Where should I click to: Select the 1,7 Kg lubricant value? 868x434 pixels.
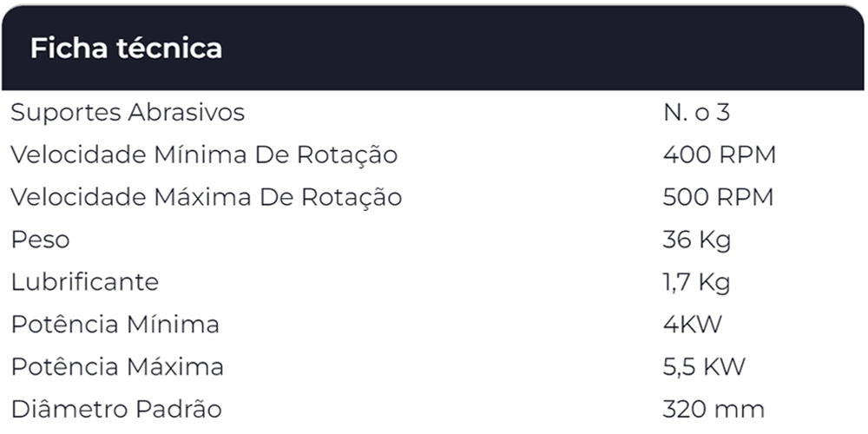tap(696, 282)
